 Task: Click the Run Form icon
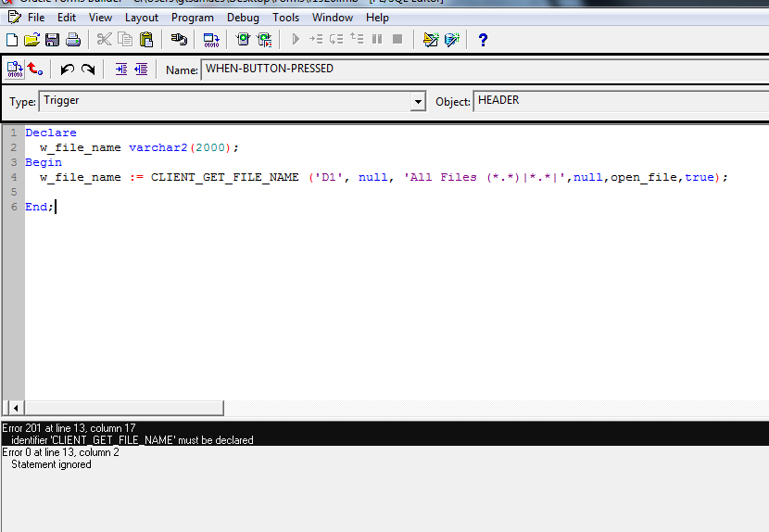[x=243, y=39]
